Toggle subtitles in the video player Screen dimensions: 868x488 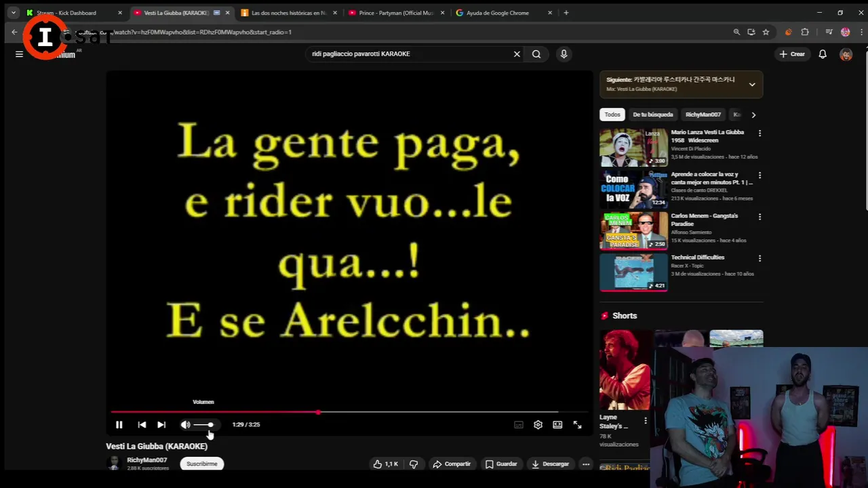tap(519, 424)
